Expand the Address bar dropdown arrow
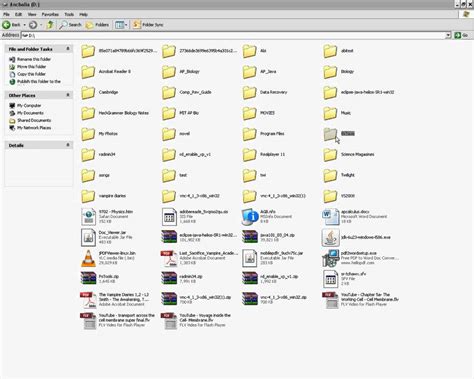Image resolution: width=474 pixels, height=379 pixels. coord(448,35)
